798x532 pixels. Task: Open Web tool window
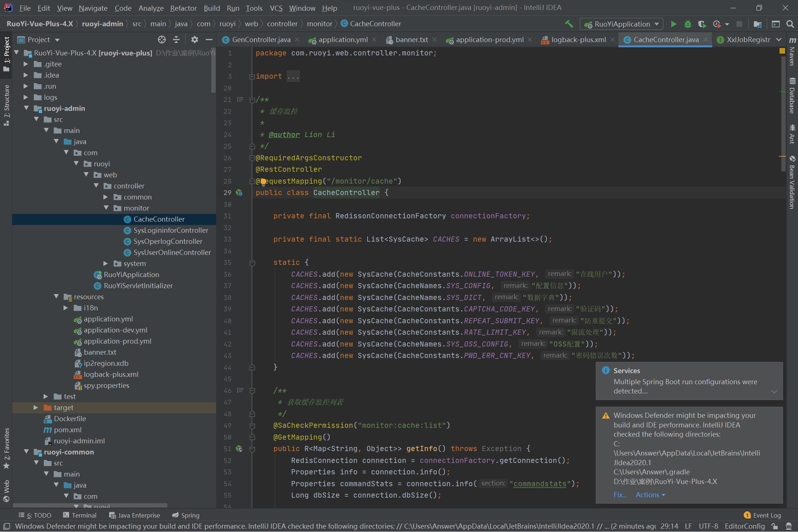6,491
